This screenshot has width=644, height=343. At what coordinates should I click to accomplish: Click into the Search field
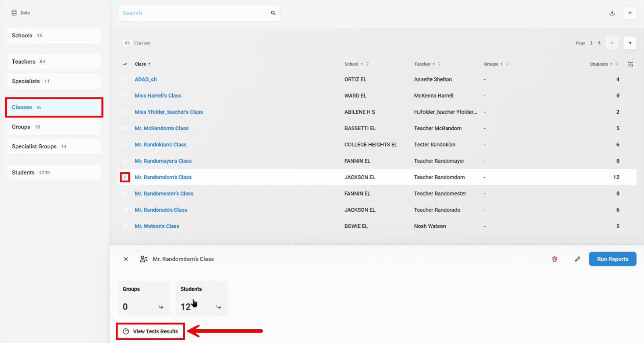193,13
